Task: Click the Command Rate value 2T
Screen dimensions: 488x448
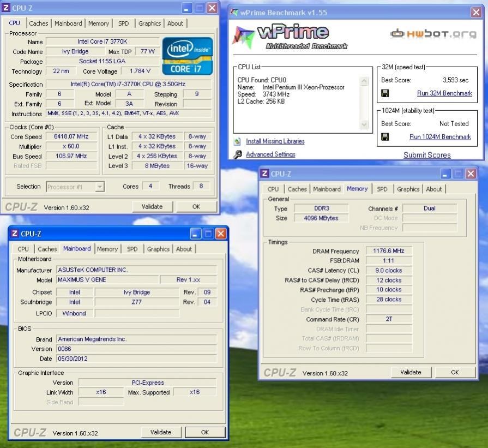Action: pyautogui.click(x=389, y=319)
